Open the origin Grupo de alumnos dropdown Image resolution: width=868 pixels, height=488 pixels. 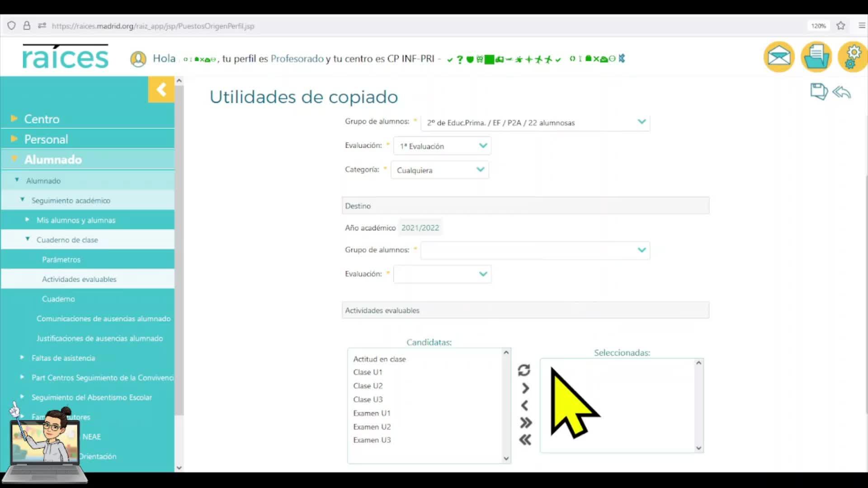pos(535,122)
